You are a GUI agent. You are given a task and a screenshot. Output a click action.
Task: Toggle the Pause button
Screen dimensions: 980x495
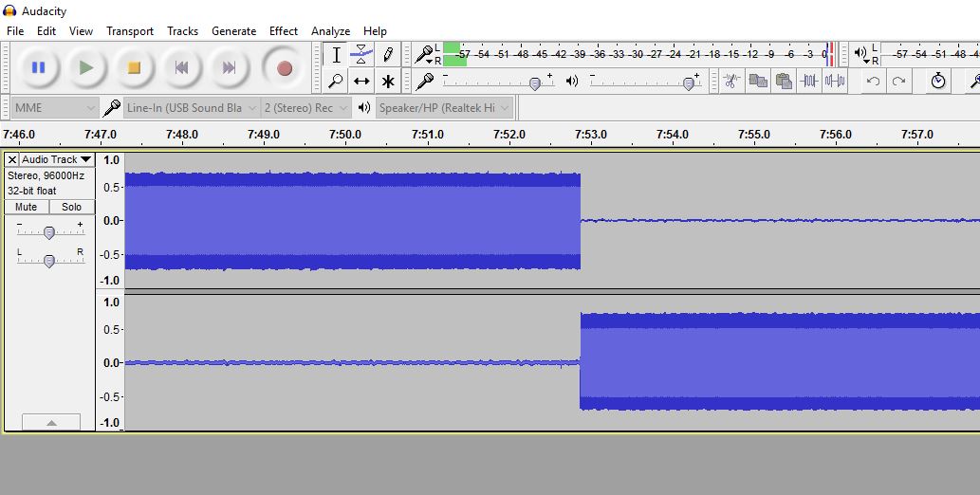pyautogui.click(x=38, y=67)
